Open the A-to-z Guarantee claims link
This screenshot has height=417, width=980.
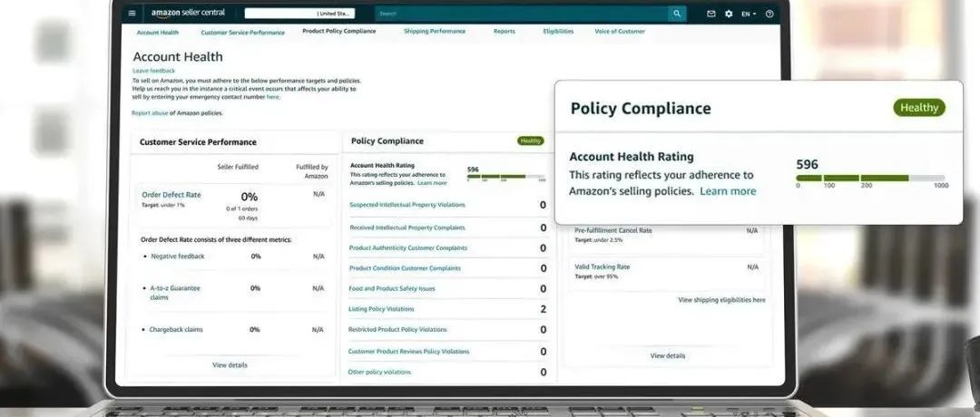(x=175, y=293)
